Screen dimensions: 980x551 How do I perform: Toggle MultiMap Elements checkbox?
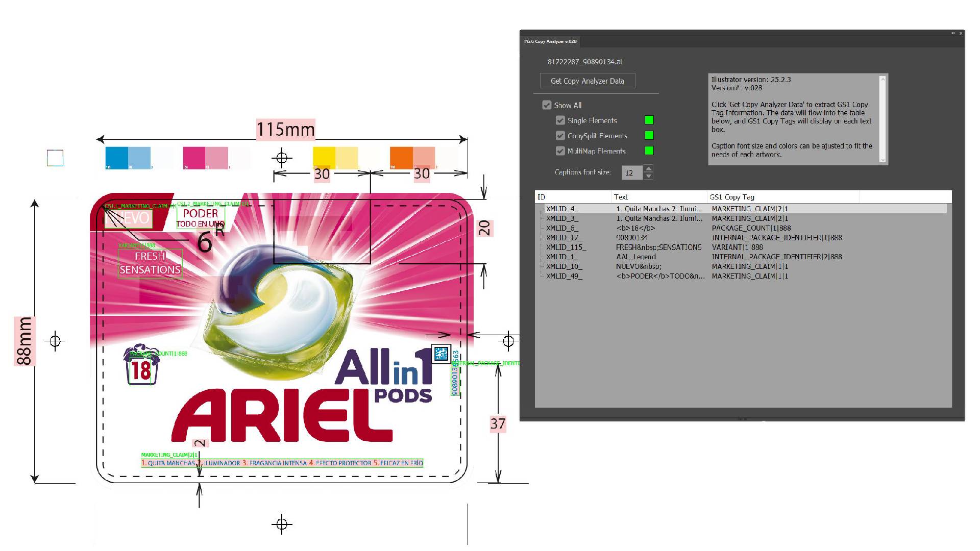click(x=560, y=151)
